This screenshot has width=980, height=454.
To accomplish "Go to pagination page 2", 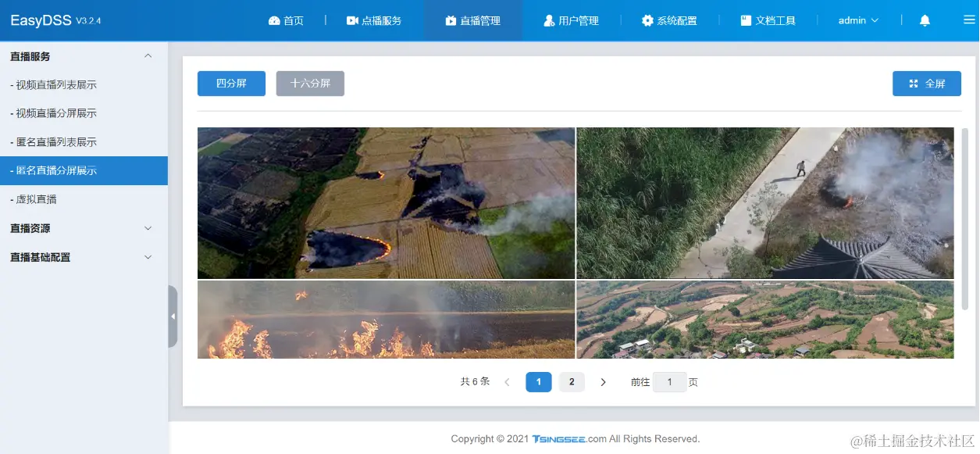I will [572, 382].
